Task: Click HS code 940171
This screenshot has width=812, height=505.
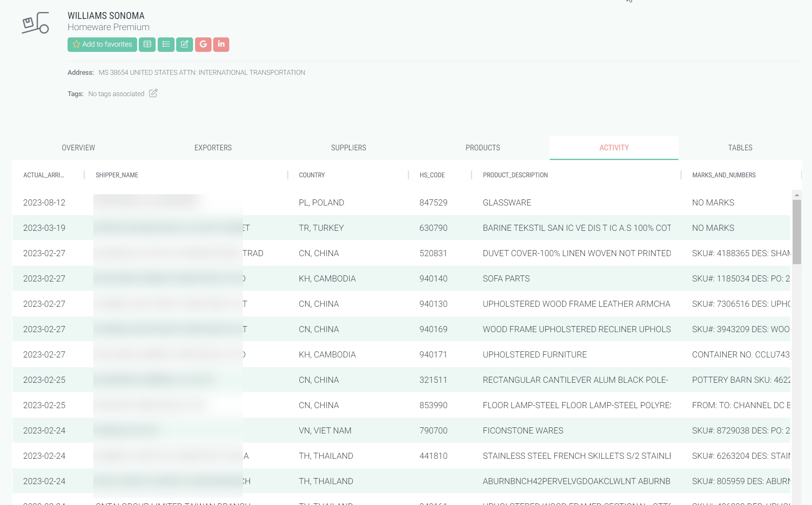Action: click(434, 355)
